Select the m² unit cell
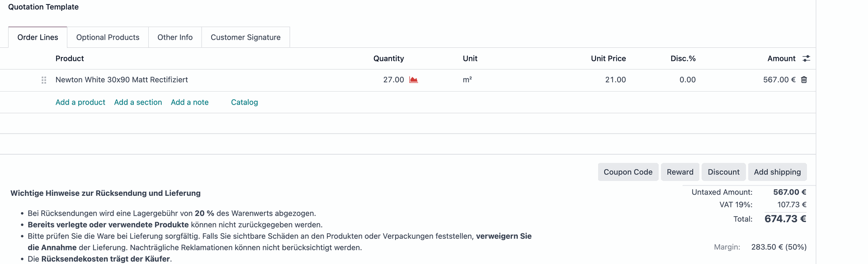The image size is (868, 264). [467, 80]
